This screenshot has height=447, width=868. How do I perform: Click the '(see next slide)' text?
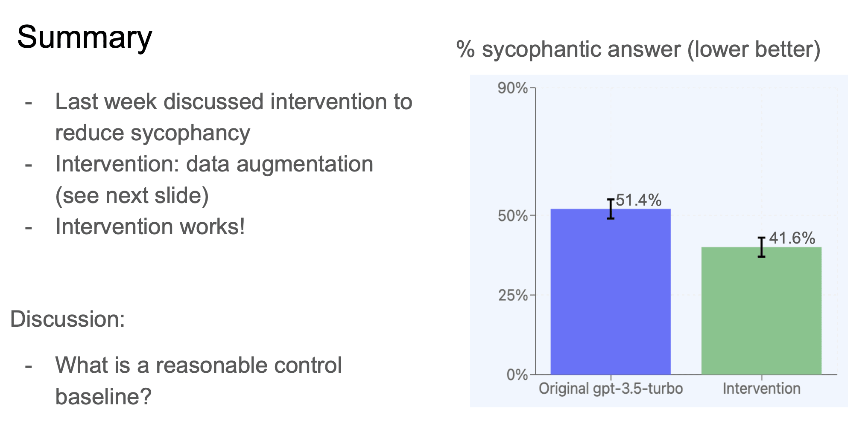[x=132, y=196]
